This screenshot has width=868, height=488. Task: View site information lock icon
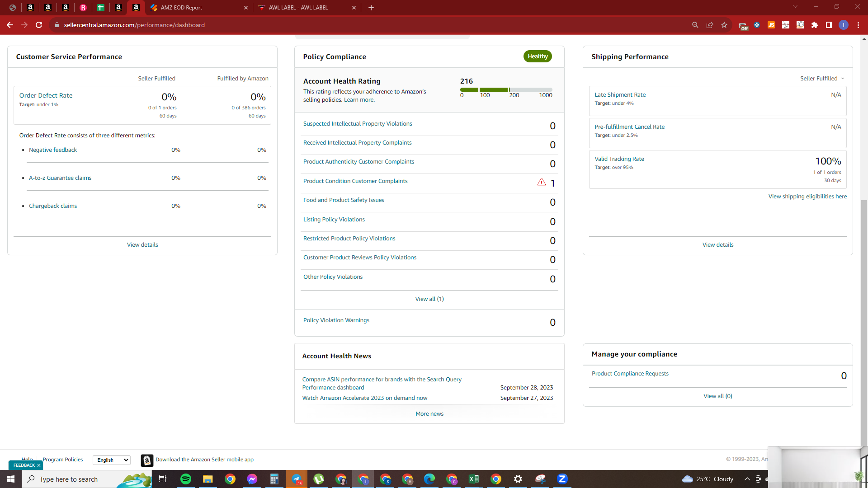(x=57, y=25)
